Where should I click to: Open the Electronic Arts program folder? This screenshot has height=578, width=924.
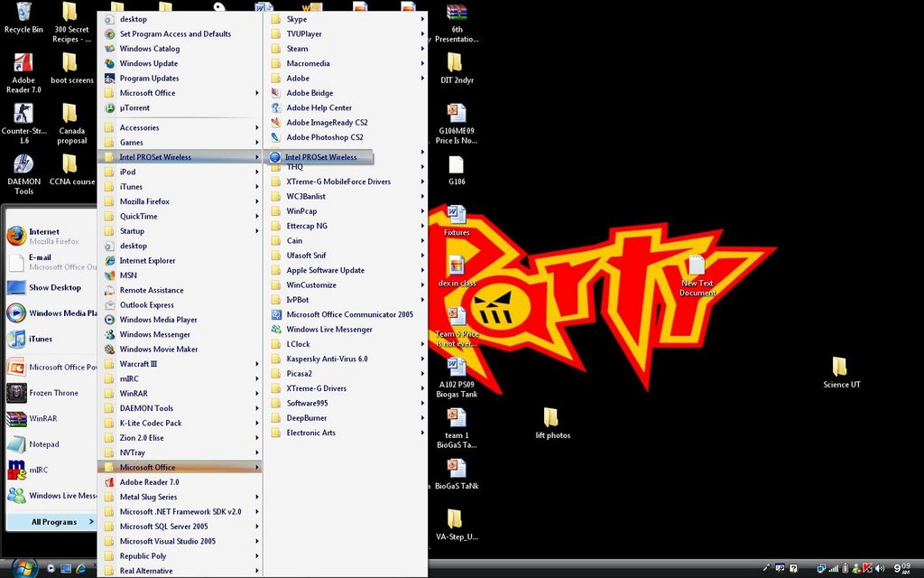346,433
